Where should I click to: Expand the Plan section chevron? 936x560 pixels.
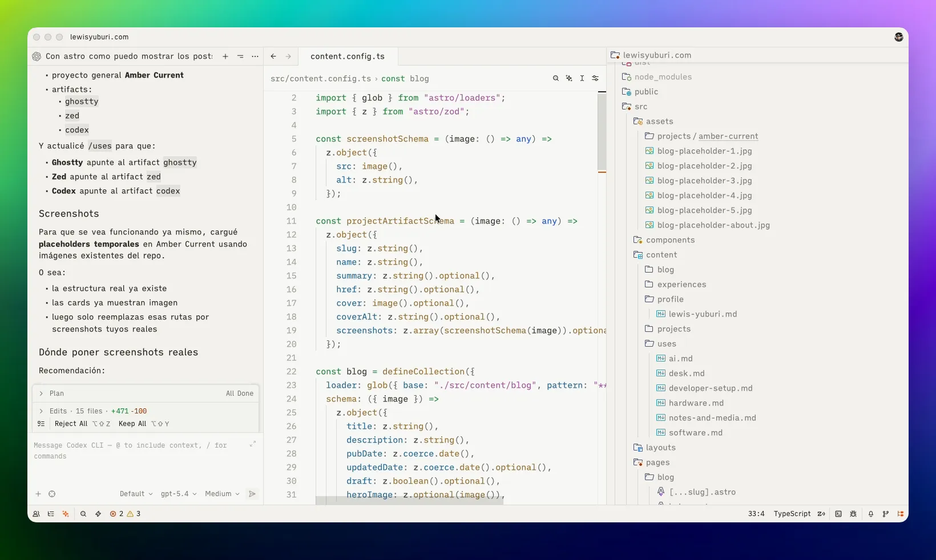coord(41,393)
